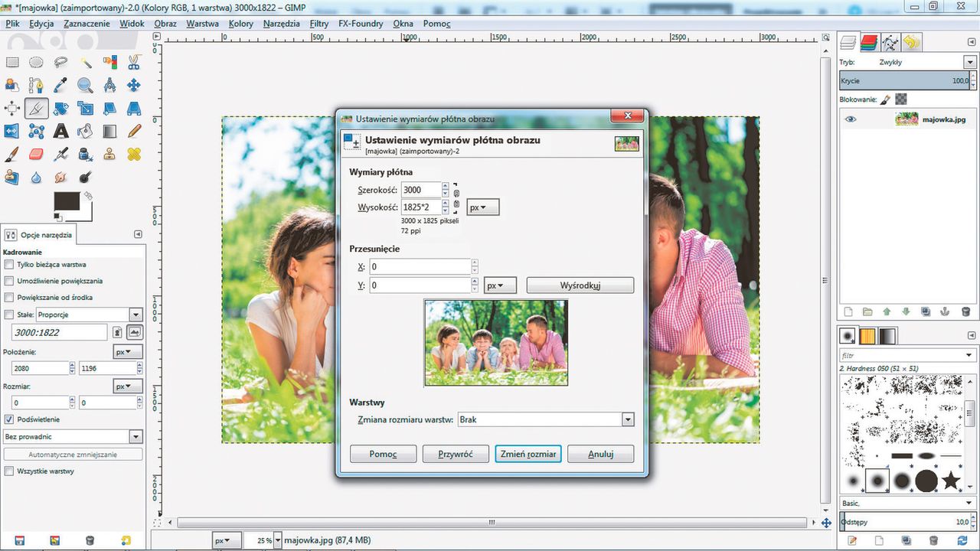Toggle lock alpha channel checkerboard icon
Image resolution: width=980 pixels, height=551 pixels.
(901, 99)
